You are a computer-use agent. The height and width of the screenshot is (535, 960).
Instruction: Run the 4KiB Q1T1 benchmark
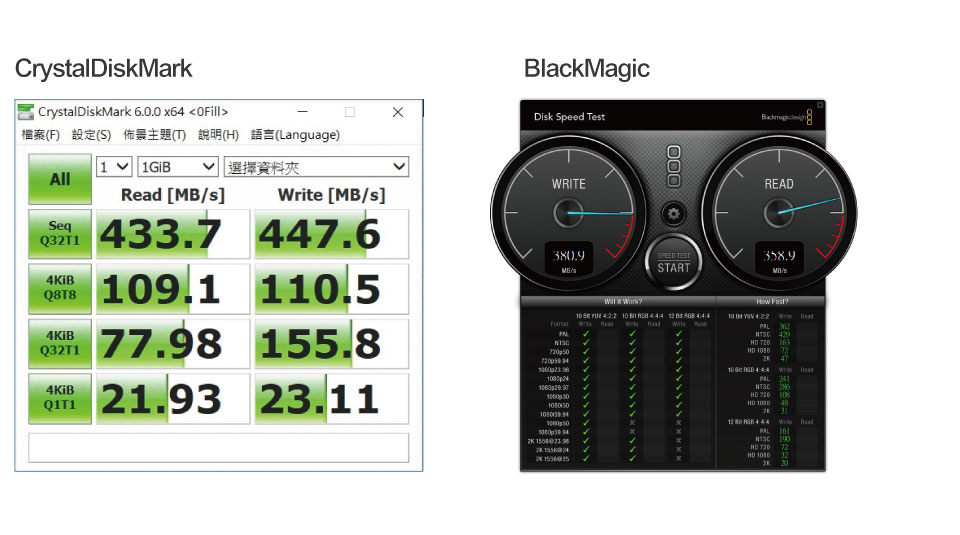(x=60, y=398)
